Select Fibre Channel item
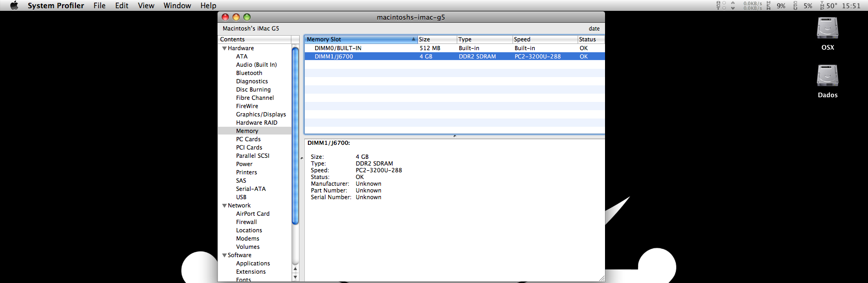This screenshot has width=868, height=283. (x=255, y=98)
